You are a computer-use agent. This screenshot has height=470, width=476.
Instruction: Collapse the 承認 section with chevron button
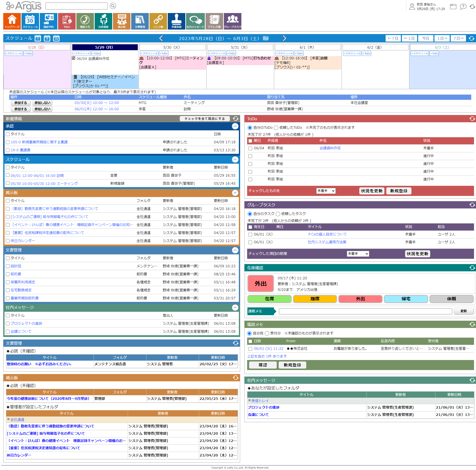pyautogui.click(x=235, y=126)
